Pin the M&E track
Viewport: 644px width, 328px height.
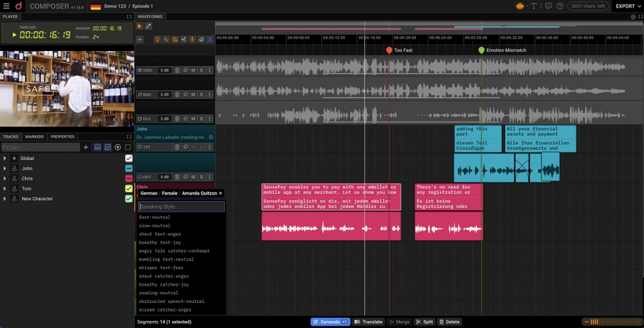click(x=185, y=94)
